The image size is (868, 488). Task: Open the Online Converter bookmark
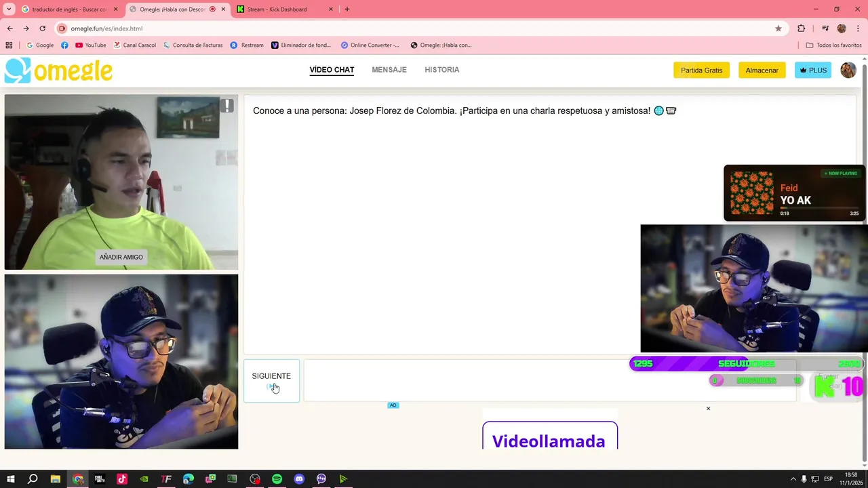coord(370,45)
